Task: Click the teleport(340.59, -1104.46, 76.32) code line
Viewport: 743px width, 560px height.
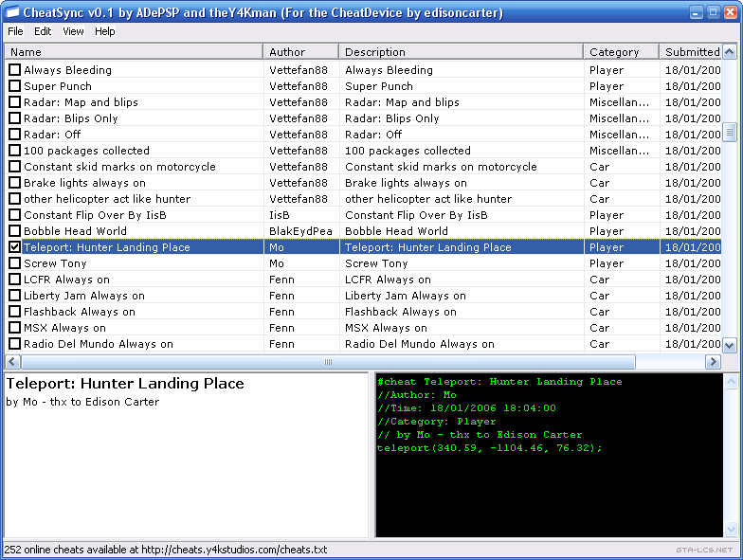Action: (489, 447)
